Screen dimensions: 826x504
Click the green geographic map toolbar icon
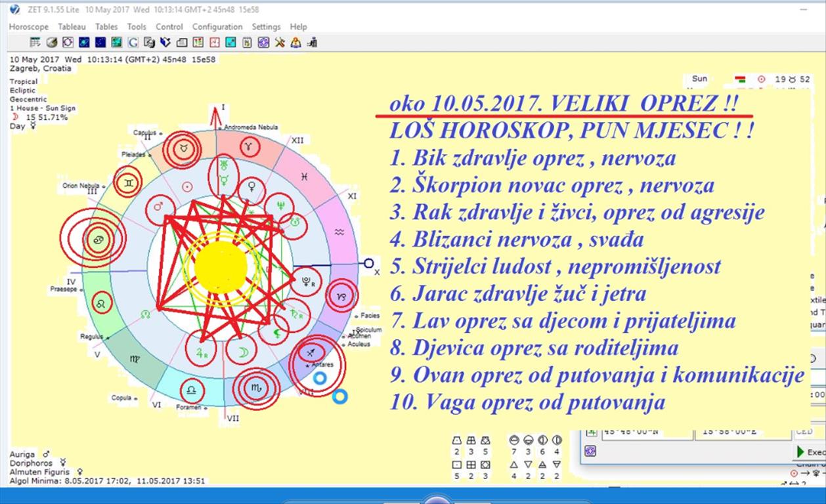click(x=116, y=43)
